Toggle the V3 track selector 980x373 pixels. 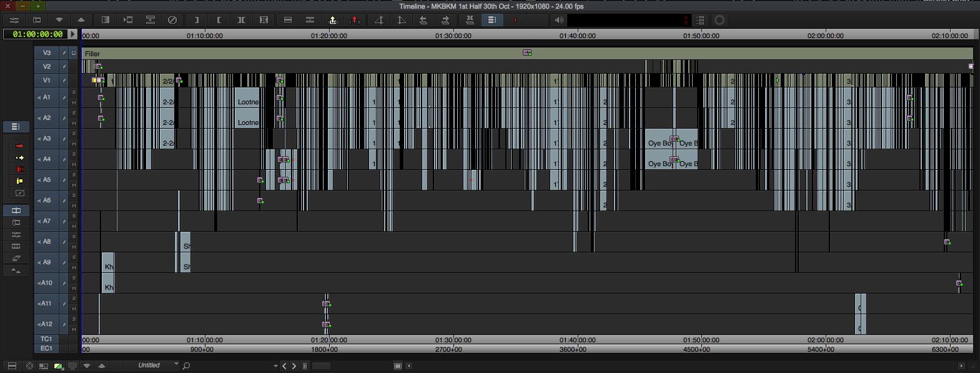(47, 52)
